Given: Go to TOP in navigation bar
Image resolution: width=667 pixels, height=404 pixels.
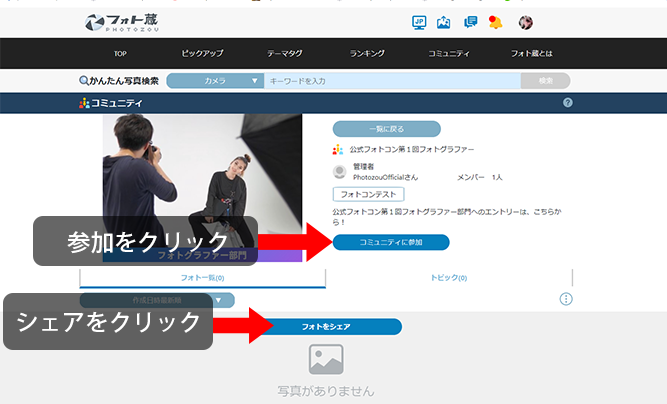Looking at the screenshot, I should click(x=120, y=54).
